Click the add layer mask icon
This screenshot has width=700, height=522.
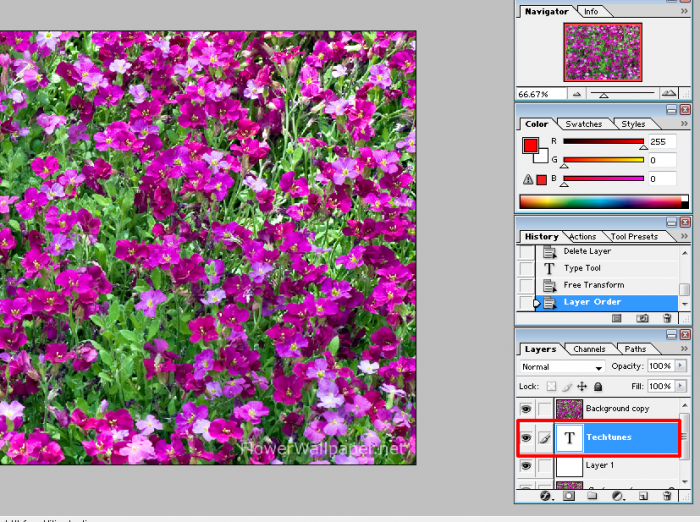pyautogui.click(x=568, y=495)
